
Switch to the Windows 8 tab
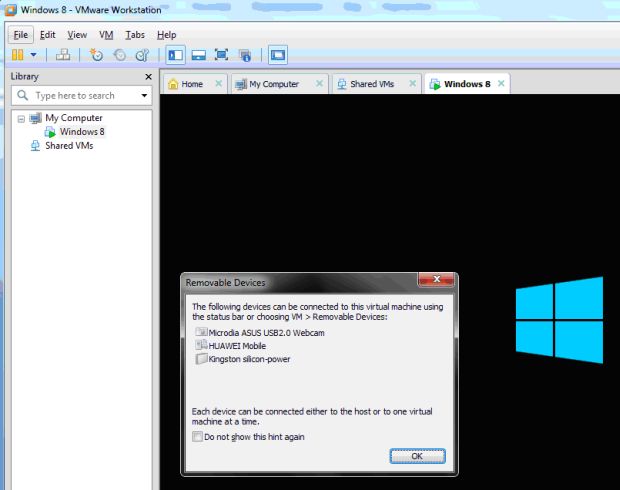pyautogui.click(x=467, y=84)
